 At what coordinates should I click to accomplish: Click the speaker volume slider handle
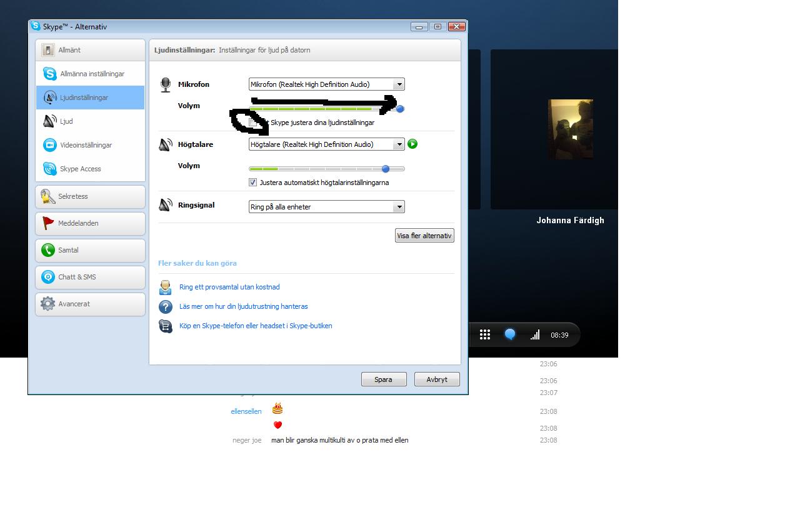click(386, 169)
